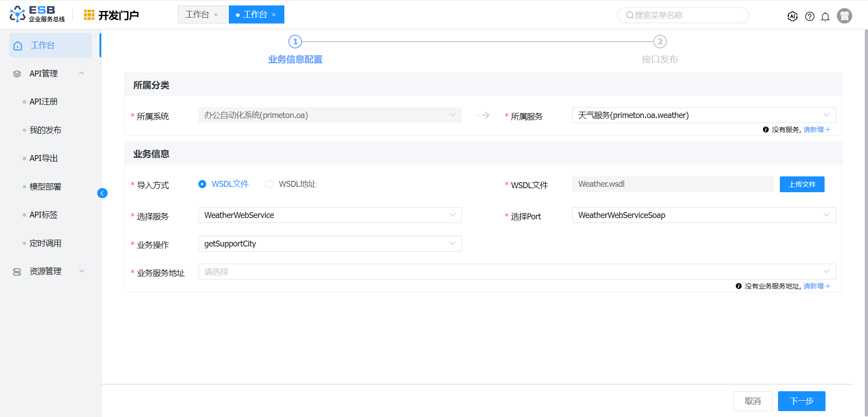Open the 业务操作 getSupportCity dropdown
The width and height of the screenshot is (868, 417).
click(330, 244)
